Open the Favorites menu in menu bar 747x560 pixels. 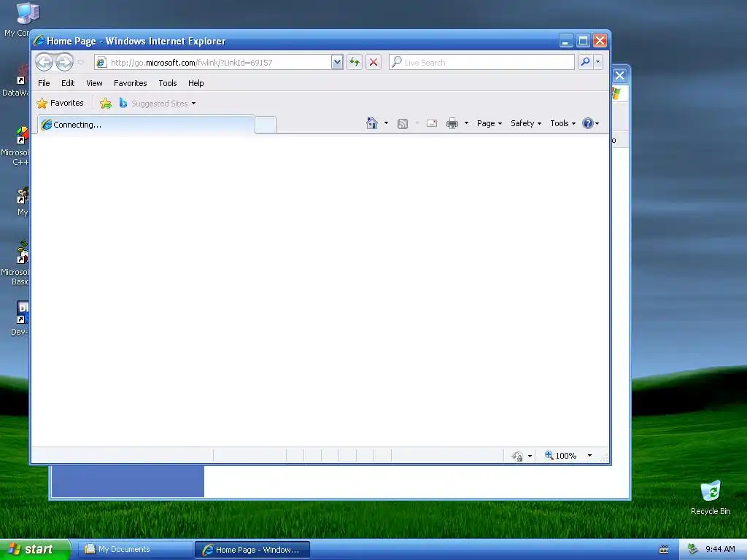point(130,83)
